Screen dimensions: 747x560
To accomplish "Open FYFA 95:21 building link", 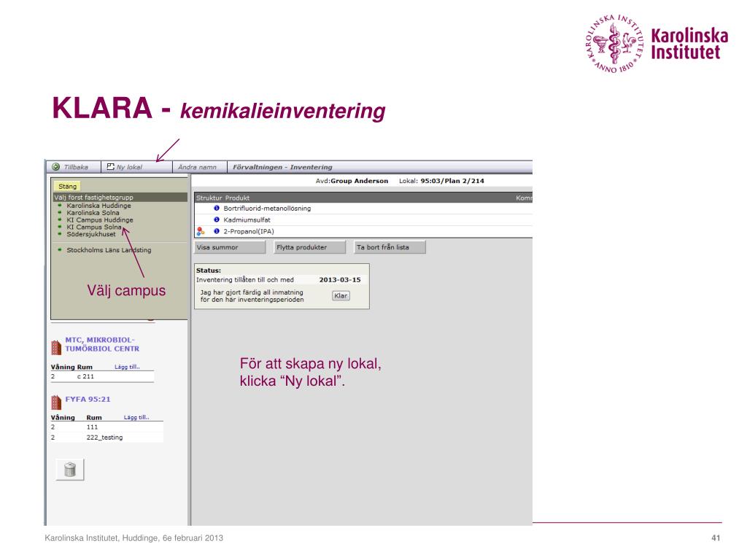I will pos(88,399).
